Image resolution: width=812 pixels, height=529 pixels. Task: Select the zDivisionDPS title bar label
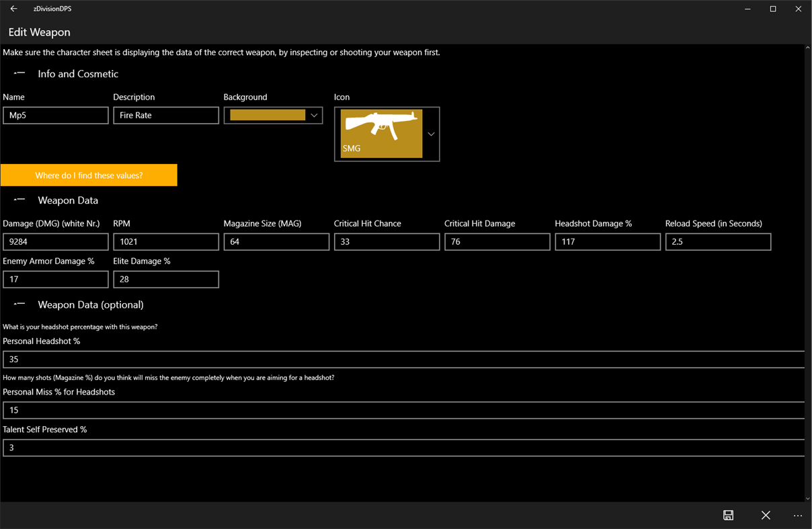52,9
